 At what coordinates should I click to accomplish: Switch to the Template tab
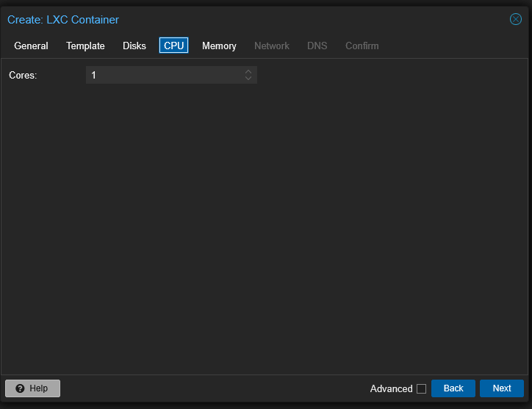coord(85,46)
